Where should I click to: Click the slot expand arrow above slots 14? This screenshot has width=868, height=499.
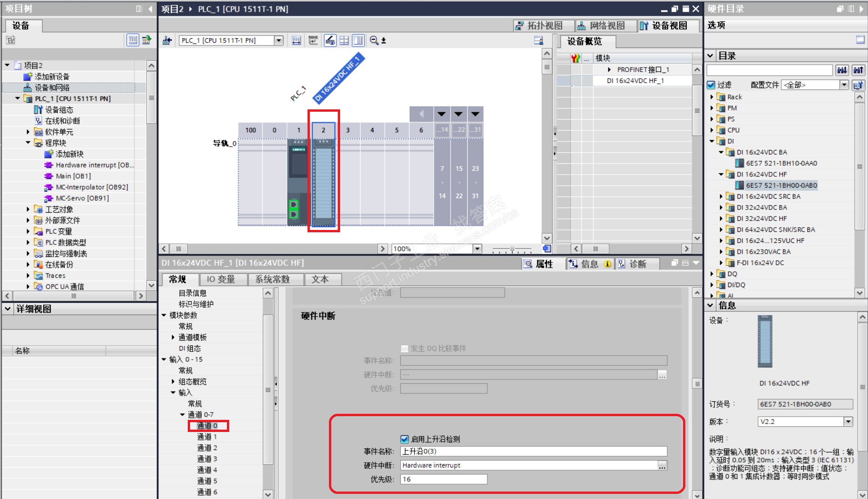pos(442,114)
